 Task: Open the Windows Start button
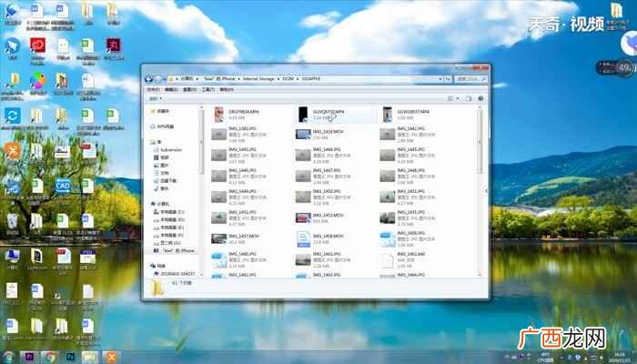[x=7, y=357]
